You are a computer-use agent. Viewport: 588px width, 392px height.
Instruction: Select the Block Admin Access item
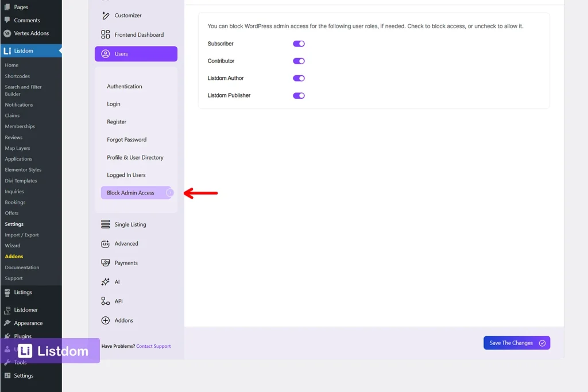(136, 193)
